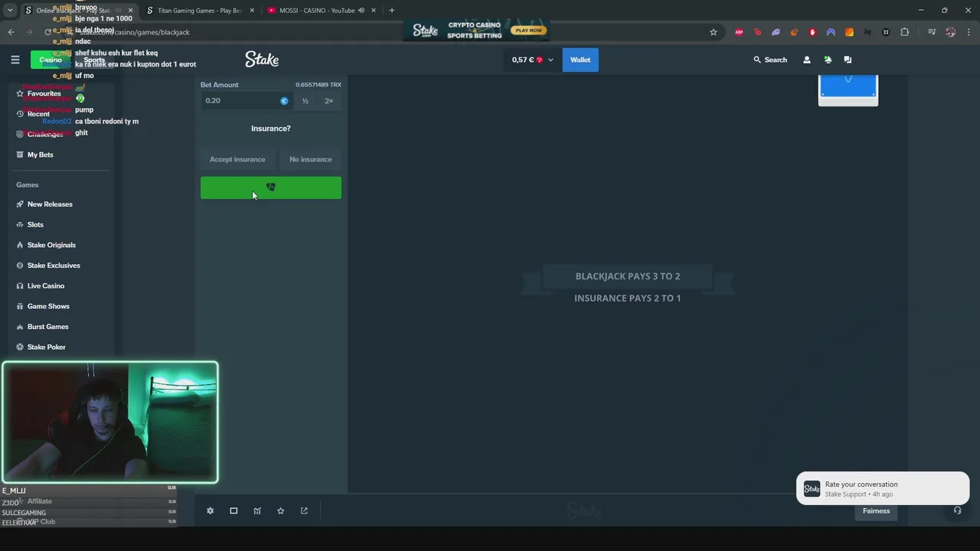
Task: Open the Wallet
Action: tap(580, 60)
